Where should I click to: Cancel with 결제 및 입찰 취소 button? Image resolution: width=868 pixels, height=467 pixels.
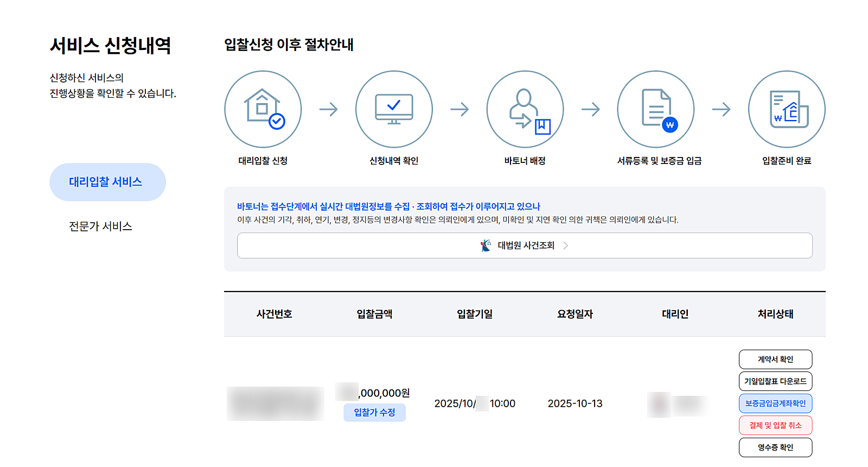click(775, 425)
